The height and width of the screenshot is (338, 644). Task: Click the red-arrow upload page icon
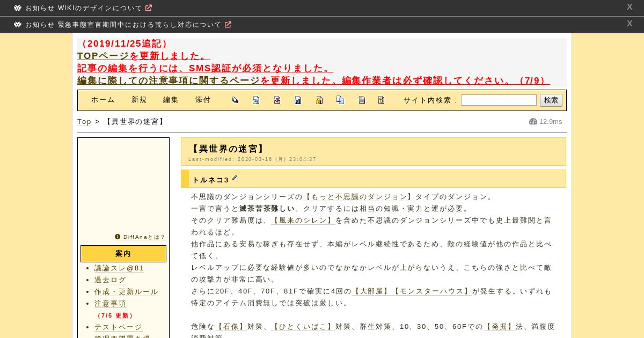click(x=277, y=100)
